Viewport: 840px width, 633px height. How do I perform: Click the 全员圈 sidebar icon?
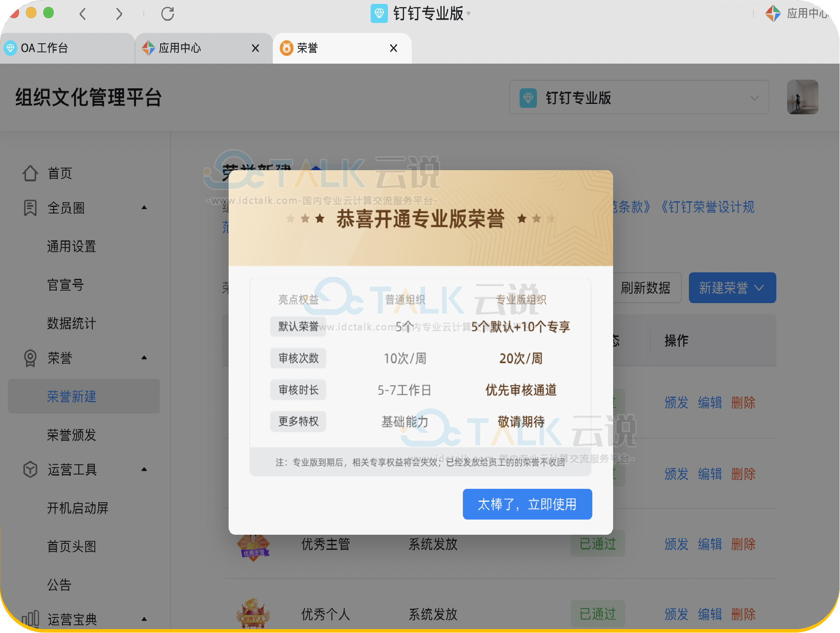coord(30,208)
